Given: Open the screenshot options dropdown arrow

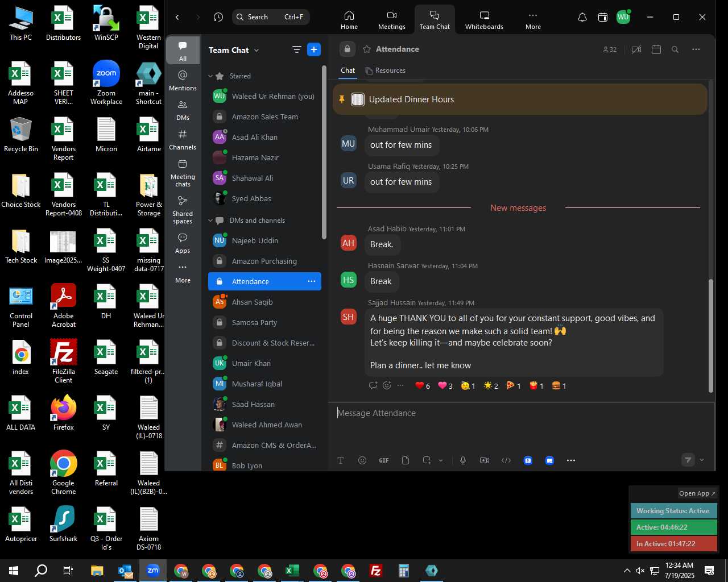Looking at the screenshot, I should click(441, 460).
